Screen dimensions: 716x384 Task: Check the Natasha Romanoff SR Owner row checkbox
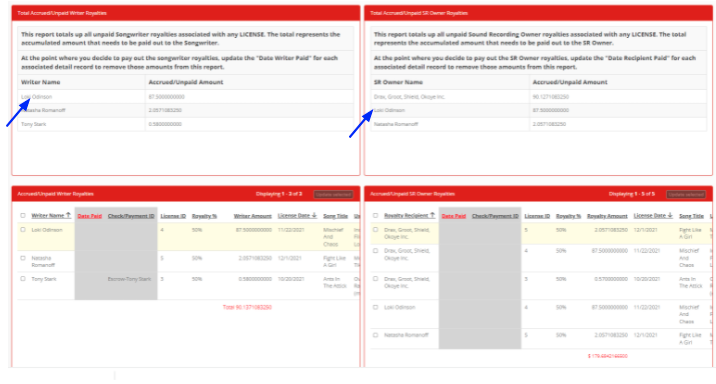(x=375, y=335)
